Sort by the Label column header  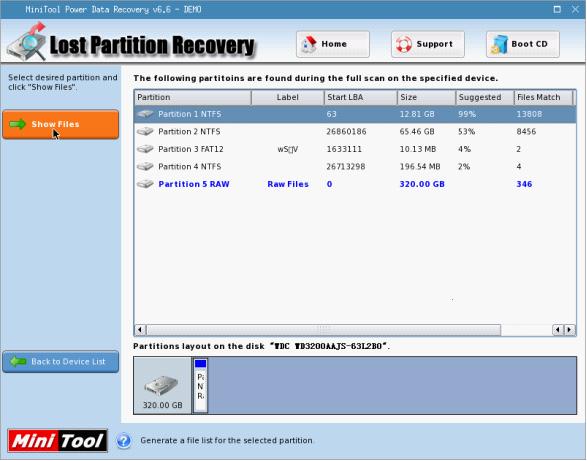(288, 97)
